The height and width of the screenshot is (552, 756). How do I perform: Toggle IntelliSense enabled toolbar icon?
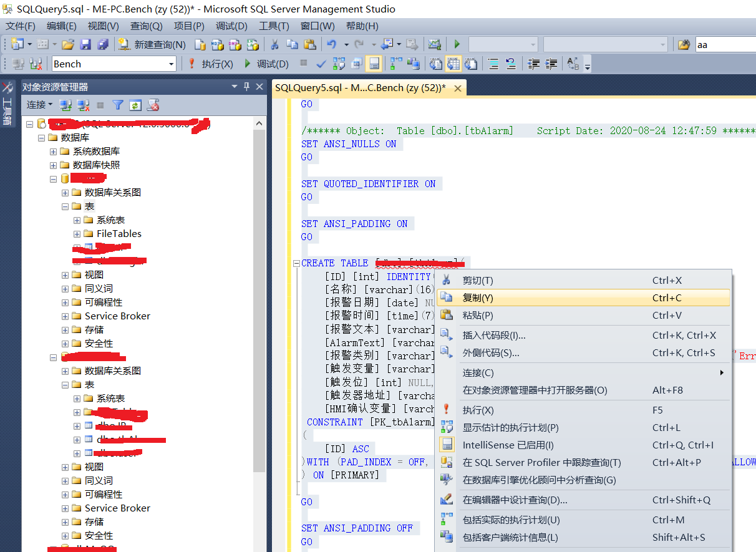[x=374, y=64]
